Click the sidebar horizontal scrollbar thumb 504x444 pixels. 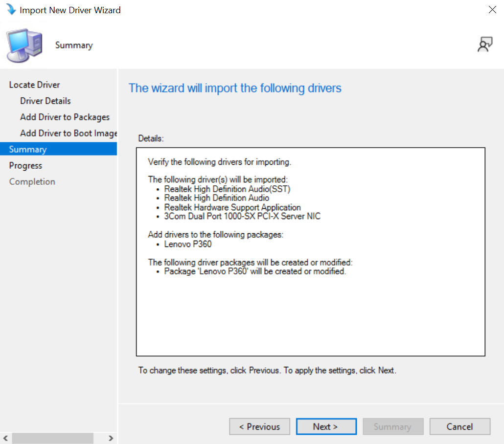(53, 438)
